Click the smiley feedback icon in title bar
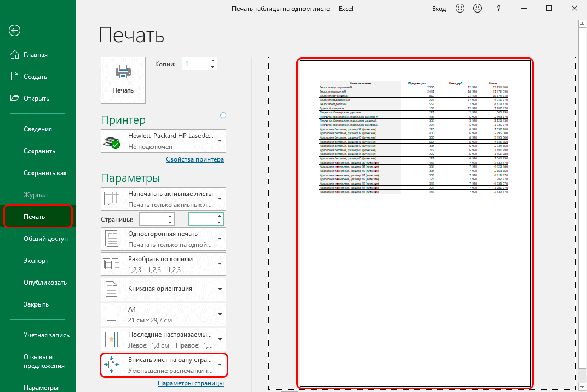Image resolution: width=587 pixels, height=392 pixels. 459,9
